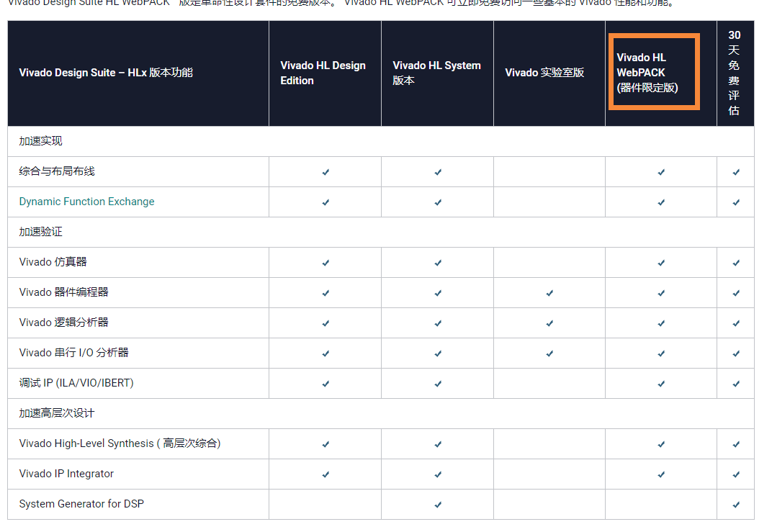772x532 pixels.
Task: Click Vivado 器件编程器 checkmark under HL Design Edition
Action: coord(326,293)
